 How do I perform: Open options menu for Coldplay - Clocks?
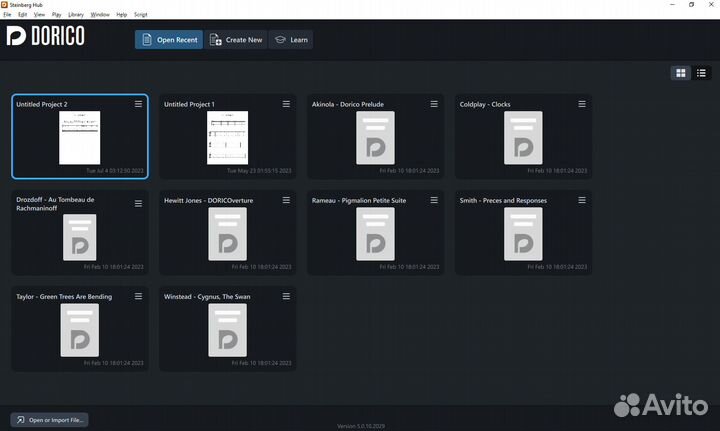(581, 104)
